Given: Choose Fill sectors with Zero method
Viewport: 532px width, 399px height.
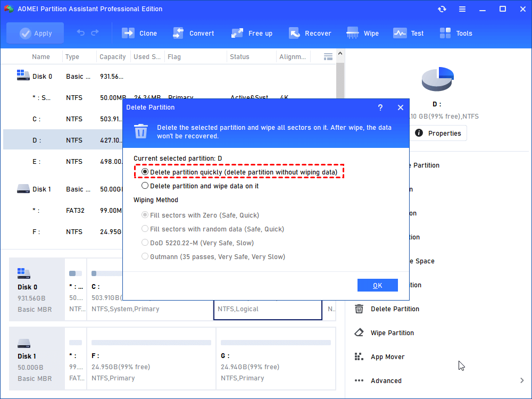Looking at the screenshot, I should coord(200,215).
